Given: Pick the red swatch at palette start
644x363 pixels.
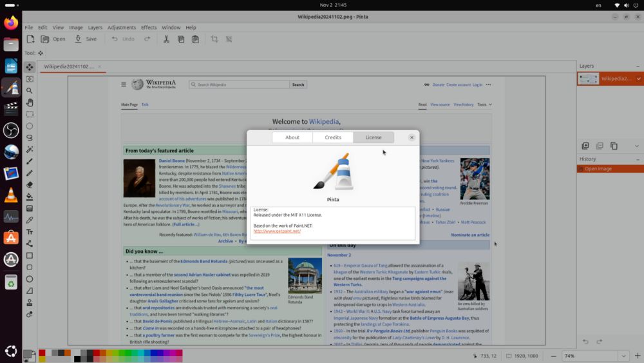Looking at the screenshot, I should [42, 353].
